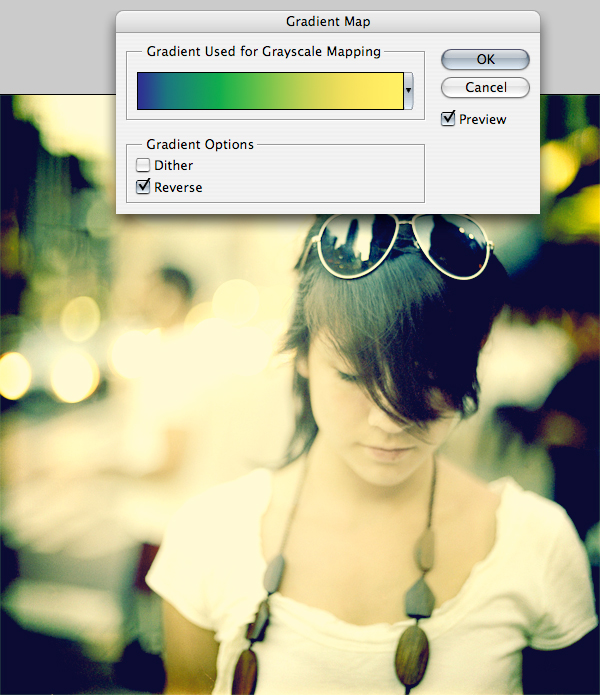
Task: Uncheck the Preview checkbox
Action: coord(448,119)
